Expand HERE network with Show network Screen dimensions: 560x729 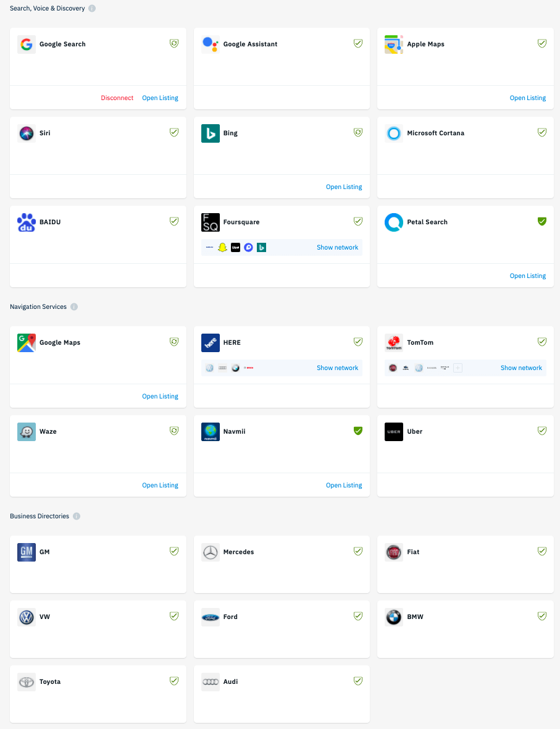[x=337, y=368]
